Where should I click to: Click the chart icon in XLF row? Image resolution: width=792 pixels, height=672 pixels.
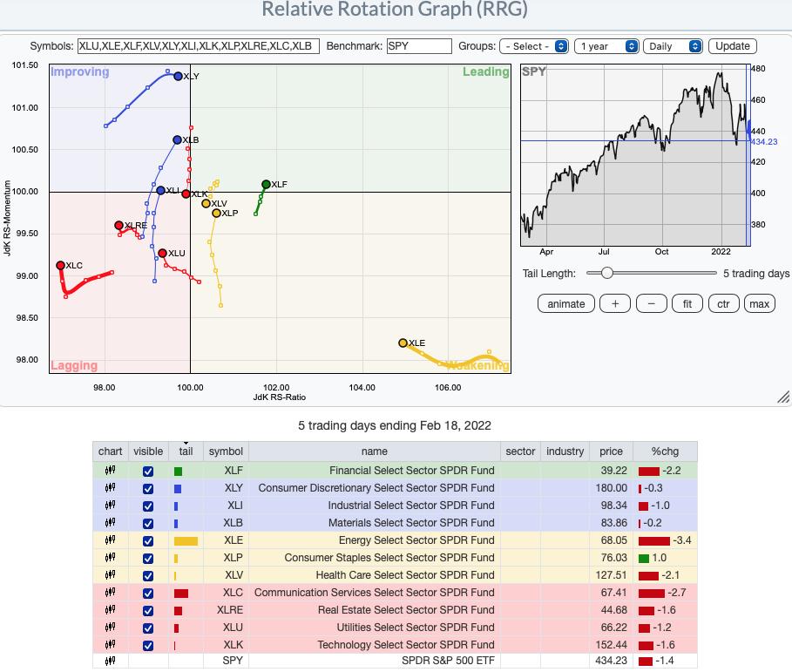tap(110, 471)
